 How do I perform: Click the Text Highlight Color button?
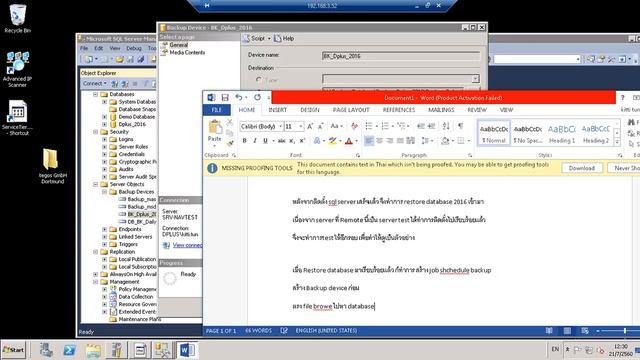tap(332, 141)
